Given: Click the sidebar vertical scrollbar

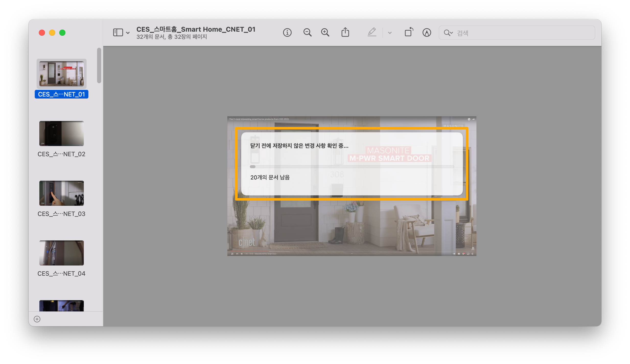Looking at the screenshot, I should [99, 65].
